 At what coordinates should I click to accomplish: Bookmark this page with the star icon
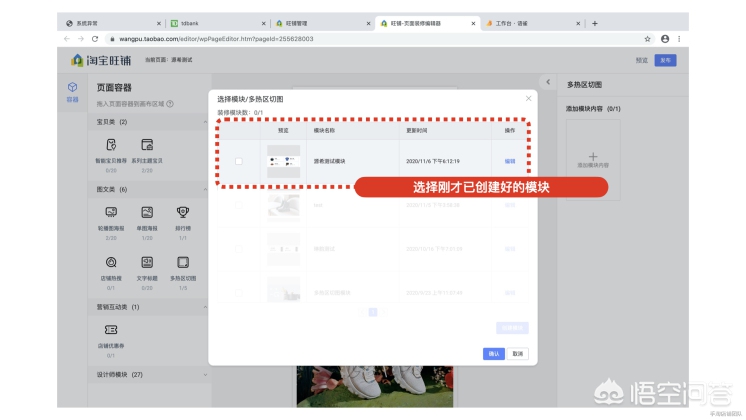[647, 39]
